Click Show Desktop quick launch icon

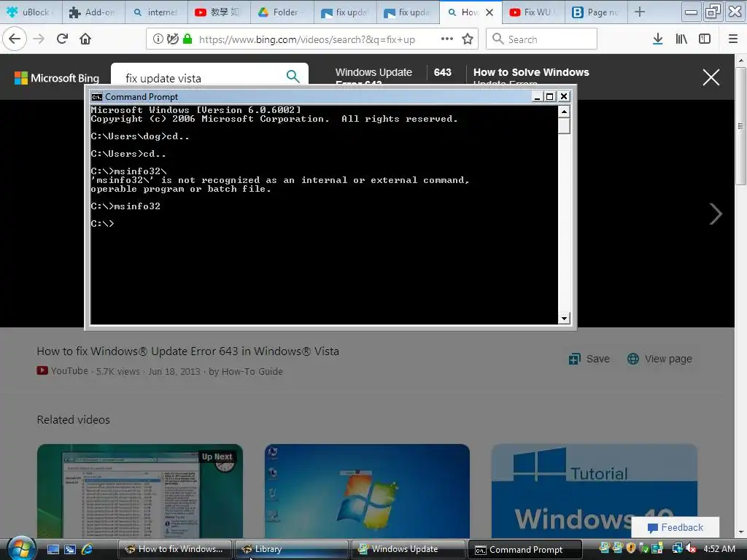53,550
